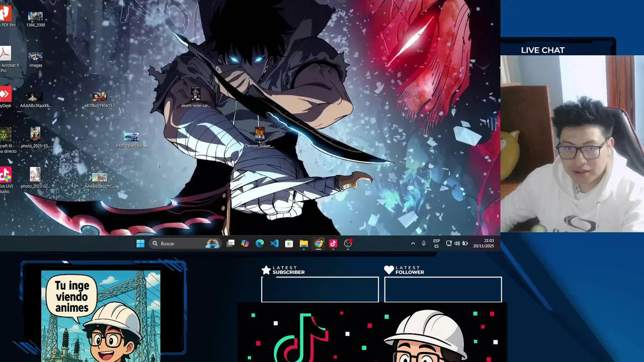Image resolution: width=644 pixels, height=362 pixels.
Task: Select the PXPGPEHRLBHS desktop image file
Action: point(131,140)
